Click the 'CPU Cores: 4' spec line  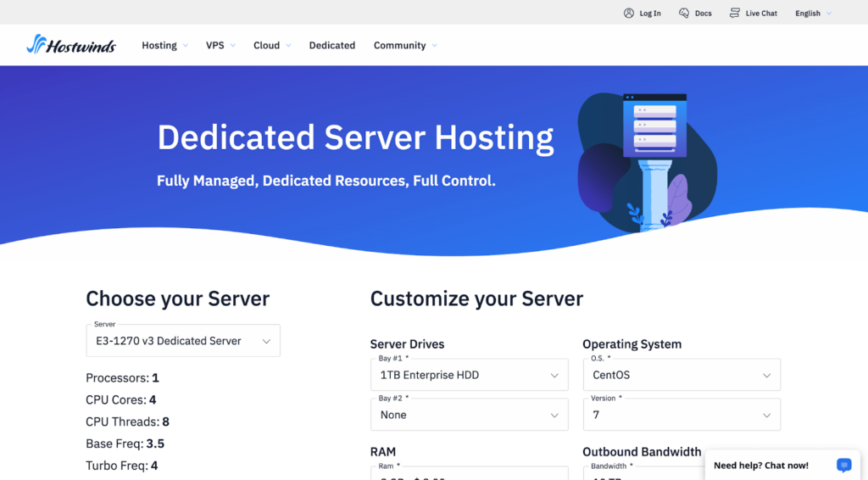click(120, 399)
